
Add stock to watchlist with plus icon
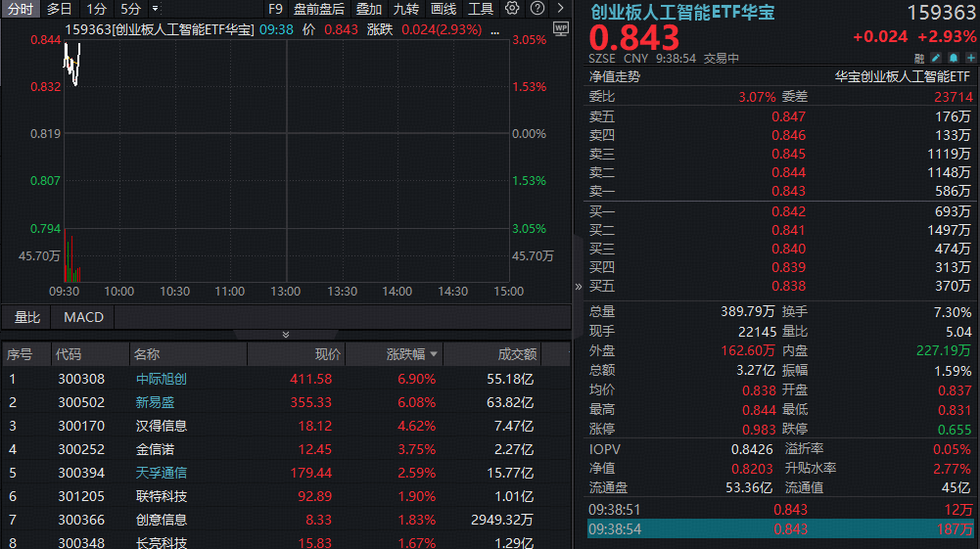click(969, 59)
